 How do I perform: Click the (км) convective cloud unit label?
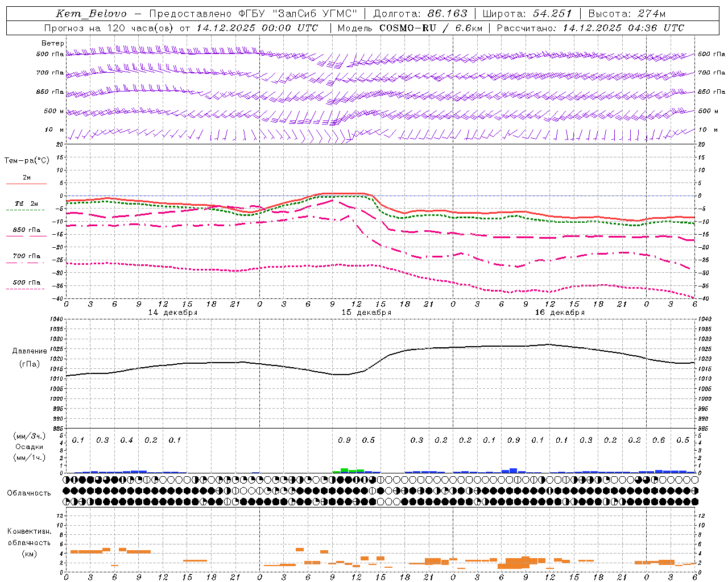tap(30, 554)
